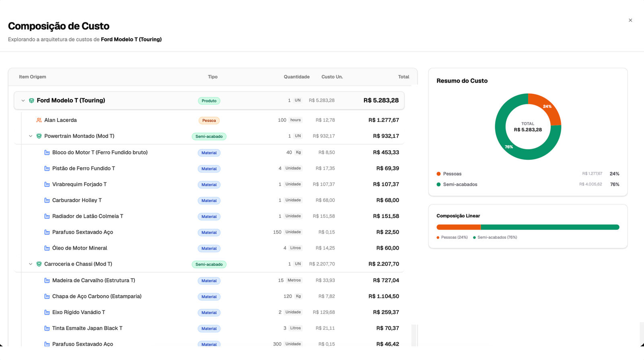Click the product icon beside Ford Modelo T (Touring)
This screenshot has width=644, height=360.
pos(31,101)
